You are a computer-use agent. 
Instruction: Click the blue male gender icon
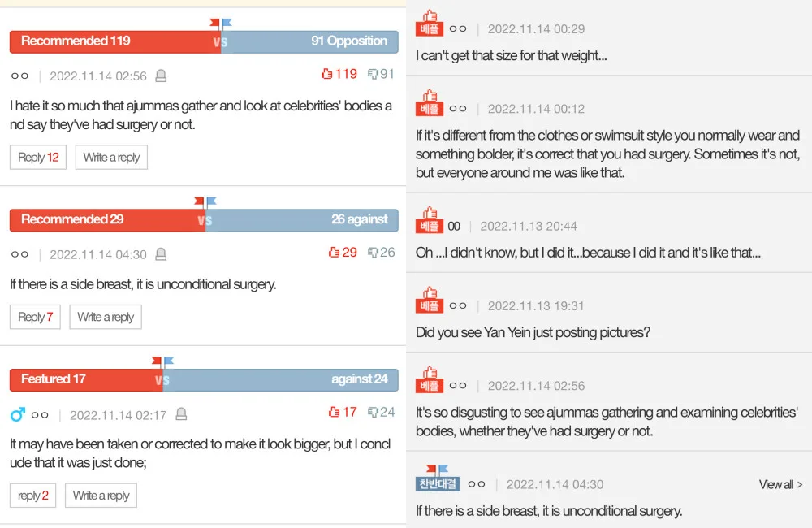click(17, 415)
